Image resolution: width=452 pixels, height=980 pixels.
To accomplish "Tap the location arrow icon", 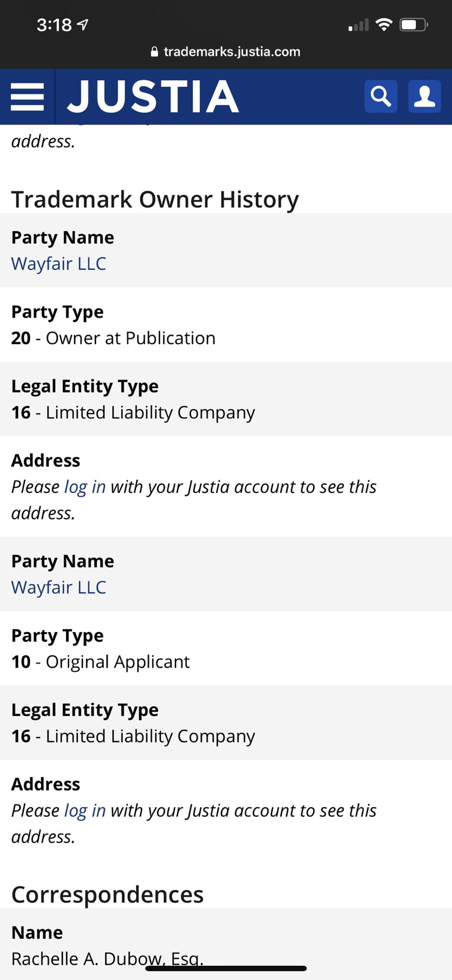I will 83,24.
